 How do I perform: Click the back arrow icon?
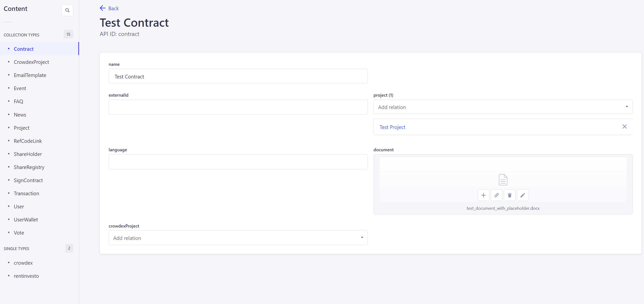pos(103,8)
